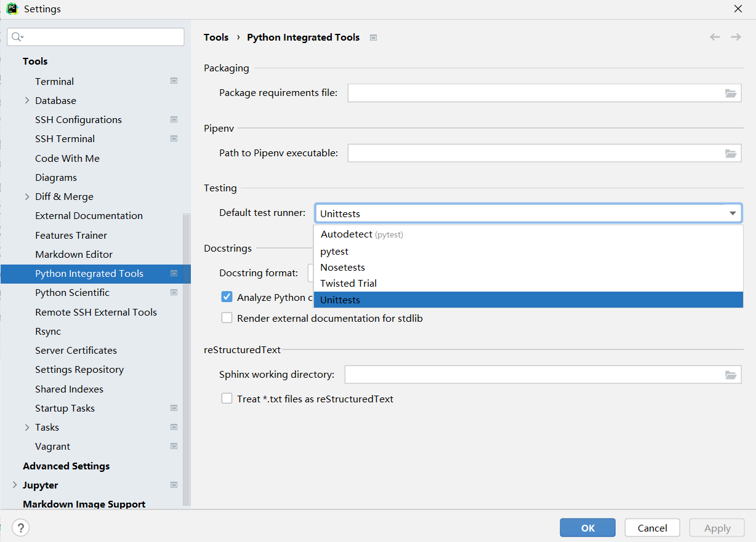Click the help question mark icon

pyautogui.click(x=20, y=527)
